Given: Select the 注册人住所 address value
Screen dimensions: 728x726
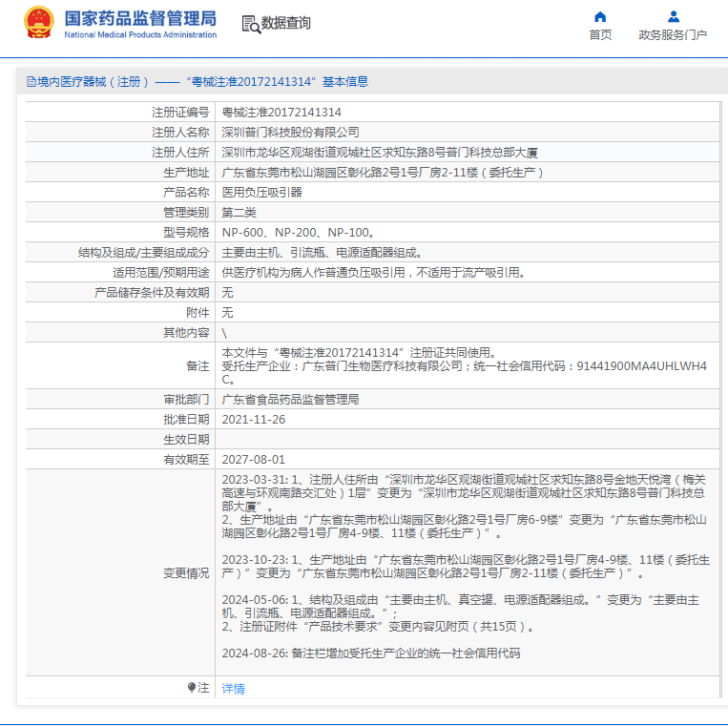Looking at the screenshot, I should (380, 153).
